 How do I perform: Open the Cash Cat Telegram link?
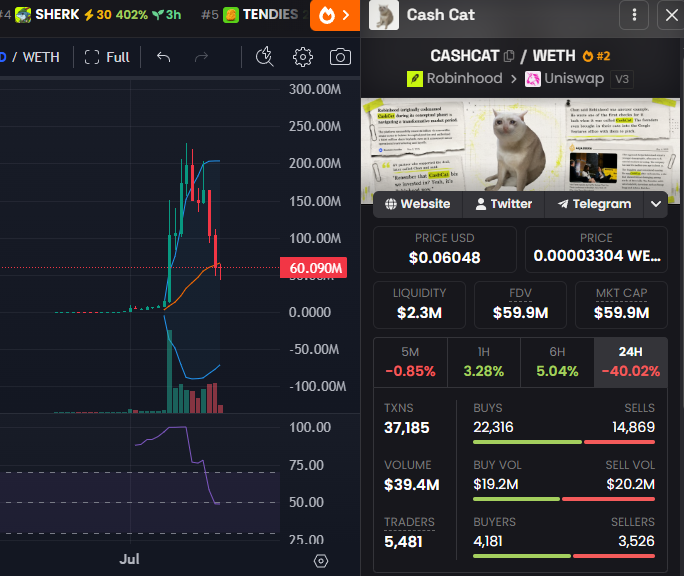coord(594,204)
